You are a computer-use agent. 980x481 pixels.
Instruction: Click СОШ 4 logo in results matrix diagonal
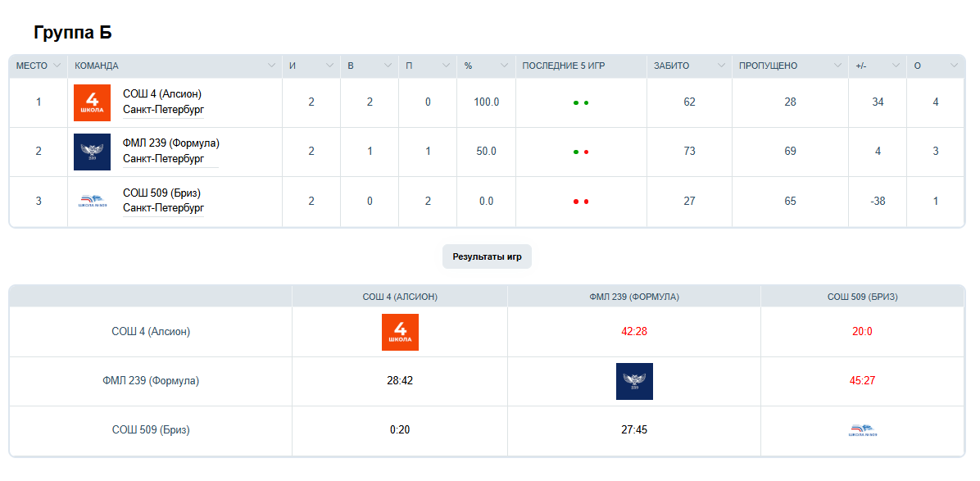(x=400, y=332)
